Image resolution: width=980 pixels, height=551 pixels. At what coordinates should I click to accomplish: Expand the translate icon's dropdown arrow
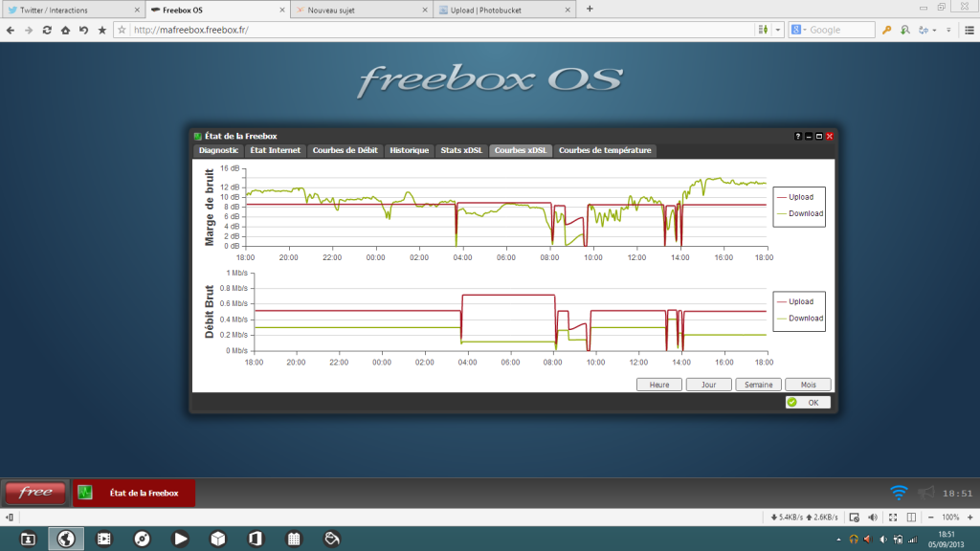point(934,30)
